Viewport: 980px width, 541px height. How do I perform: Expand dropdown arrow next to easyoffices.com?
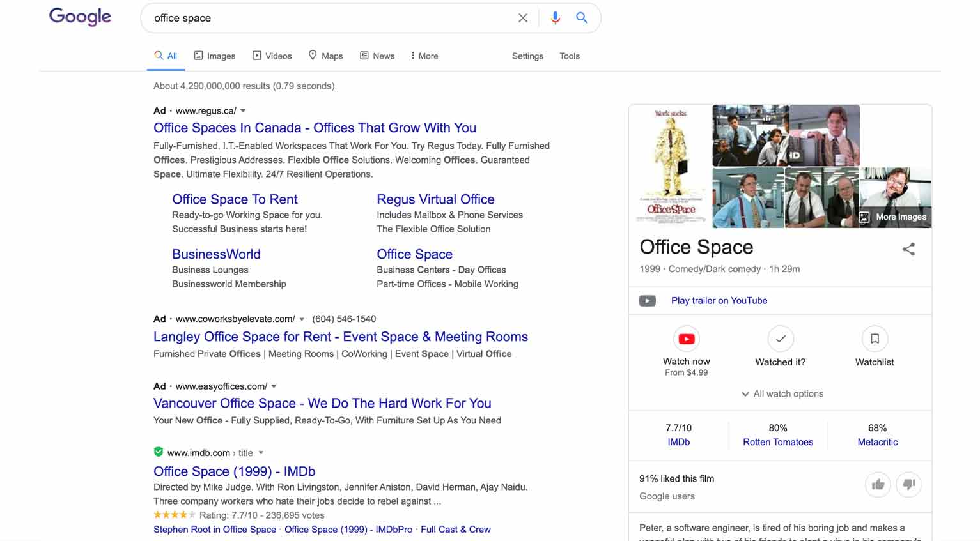click(x=274, y=386)
